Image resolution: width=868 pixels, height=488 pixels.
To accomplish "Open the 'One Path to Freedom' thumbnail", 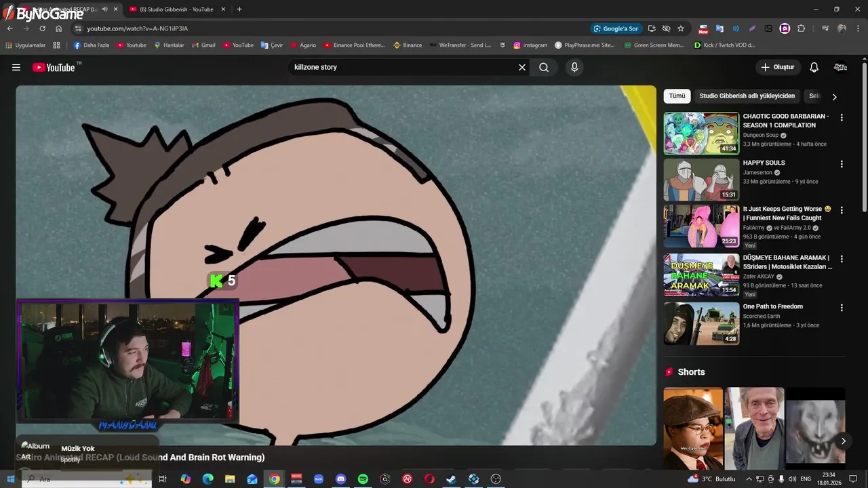I will tap(701, 323).
